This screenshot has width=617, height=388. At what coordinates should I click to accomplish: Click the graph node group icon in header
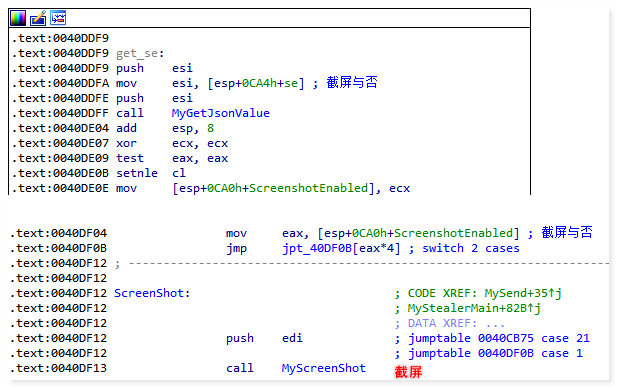tap(58, 18)
